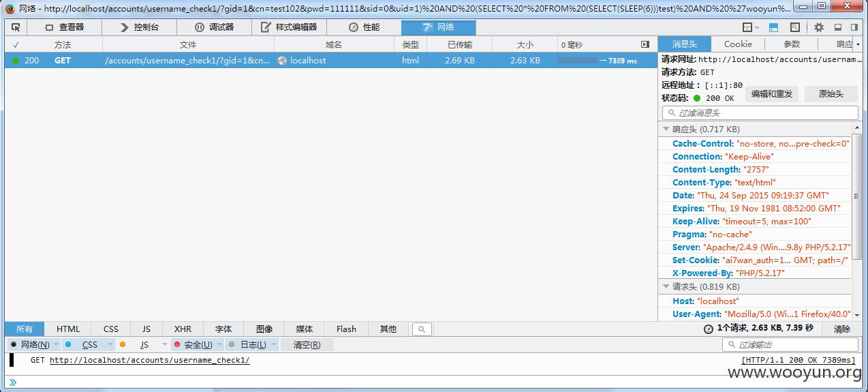This screenshot has height=392, width=868.
Task: Filter requests by 其他 other
Action: [x=388, y=329]
